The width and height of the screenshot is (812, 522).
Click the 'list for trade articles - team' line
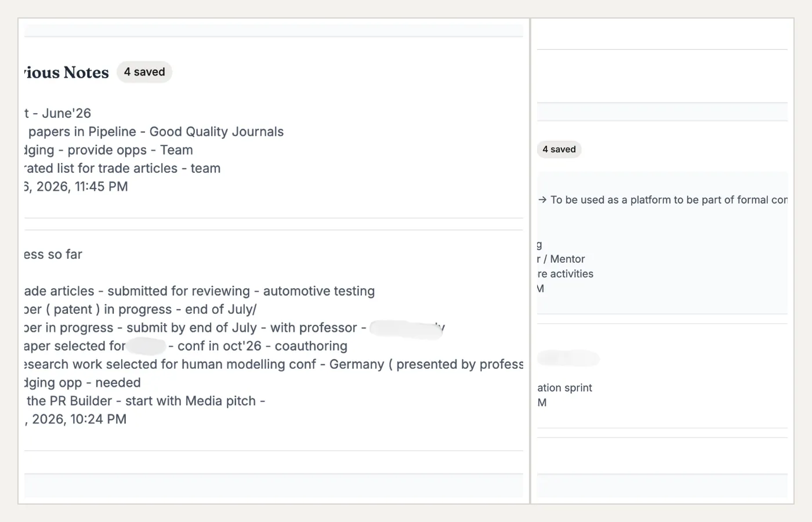tap(122, 168)
